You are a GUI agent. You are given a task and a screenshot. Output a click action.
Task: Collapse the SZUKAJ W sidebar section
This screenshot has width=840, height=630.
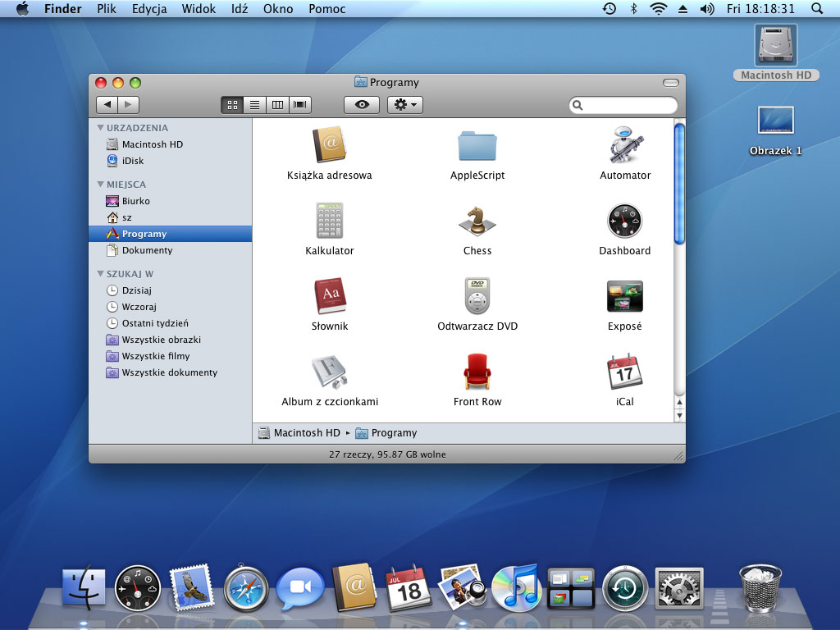click(x=100, y=274)
